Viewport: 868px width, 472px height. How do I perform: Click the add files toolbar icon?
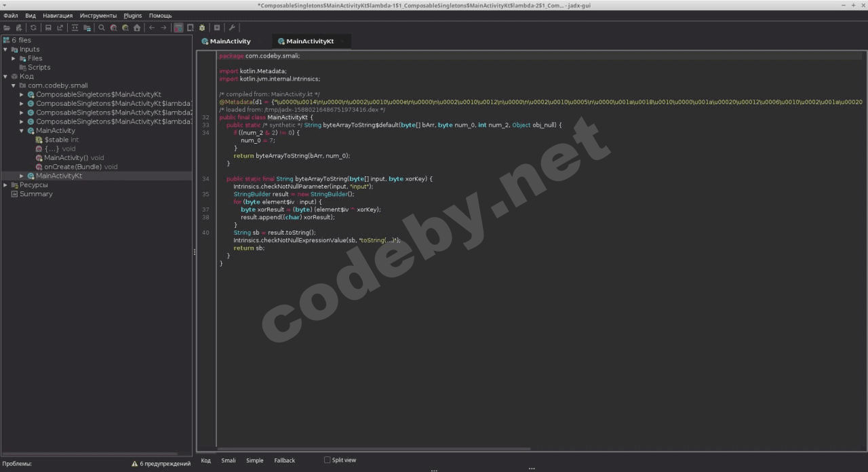tap(19, 28)
